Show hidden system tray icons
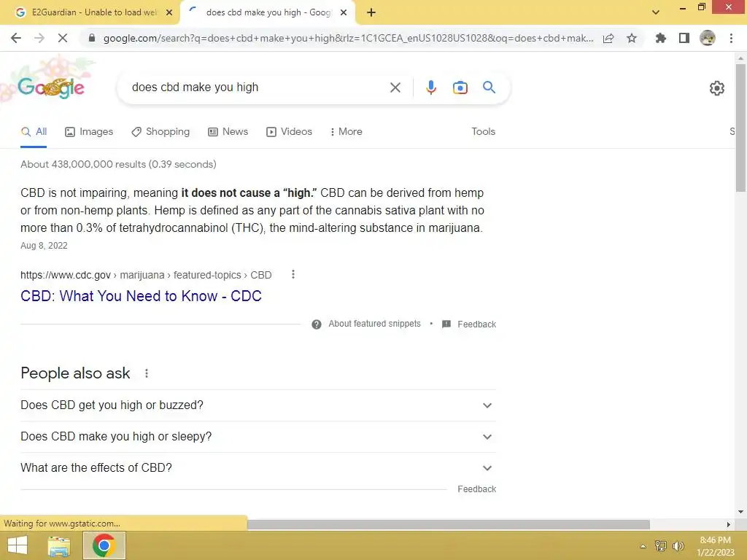 pyautogui.click(x=643, y=546)
